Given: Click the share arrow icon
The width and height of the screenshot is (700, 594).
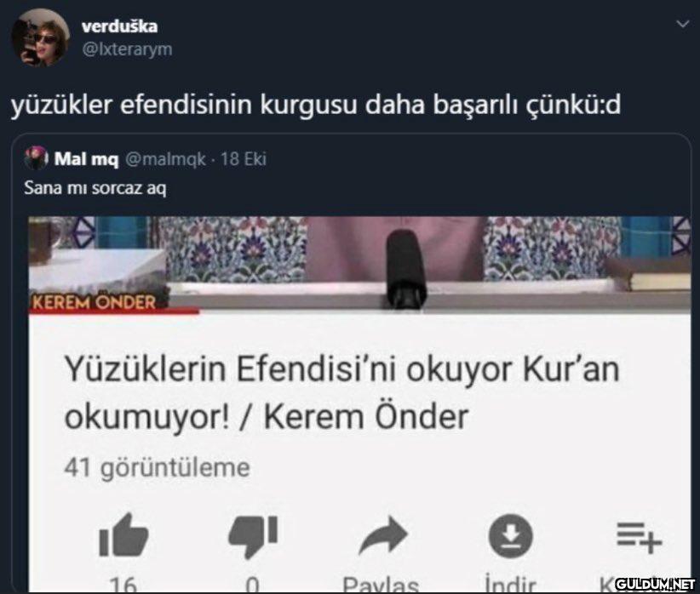Looking at the screenshot, I should click(383, 534).
